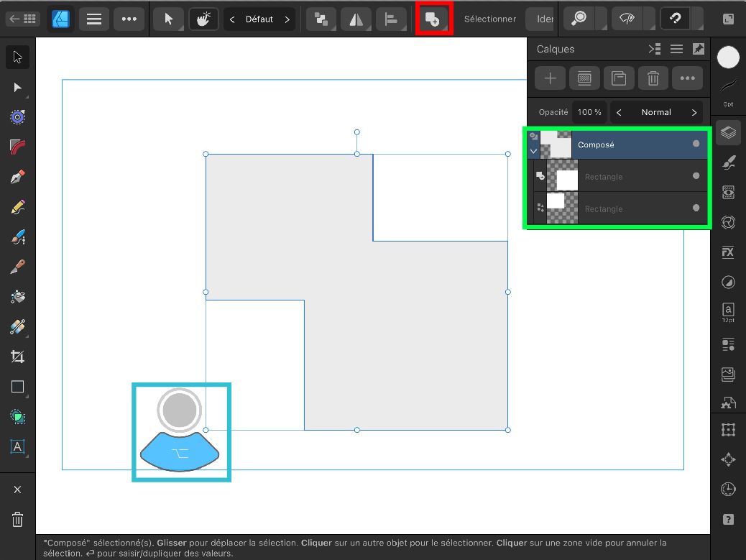Open the Help question mark

[729, 520]
